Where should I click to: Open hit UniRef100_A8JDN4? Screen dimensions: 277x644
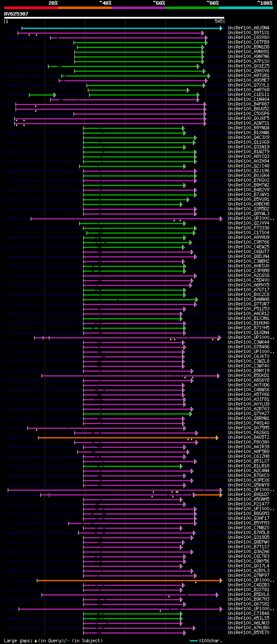pos(248,28)
